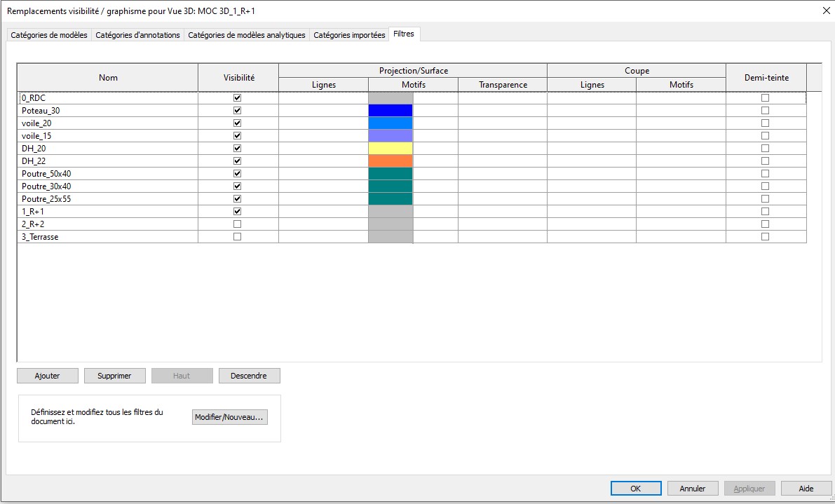This screenshot has height=504, width=835.
Task: Enable Demi-teinte for DH_22 row
Action: pyautogui.click(x=765, y=161)
